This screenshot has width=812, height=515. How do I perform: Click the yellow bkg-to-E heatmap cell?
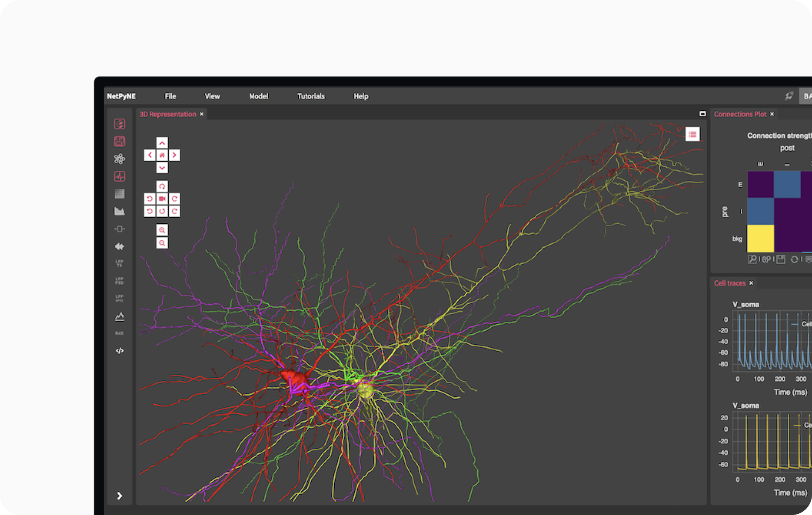coord(760,238)
